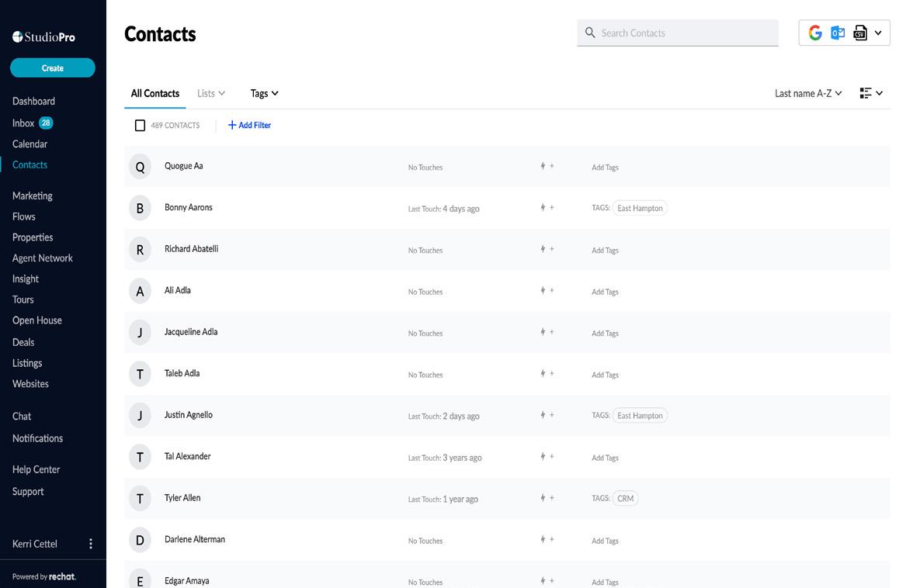
Task: Click the Richard Abatelli avatar R
Action: 140,250
